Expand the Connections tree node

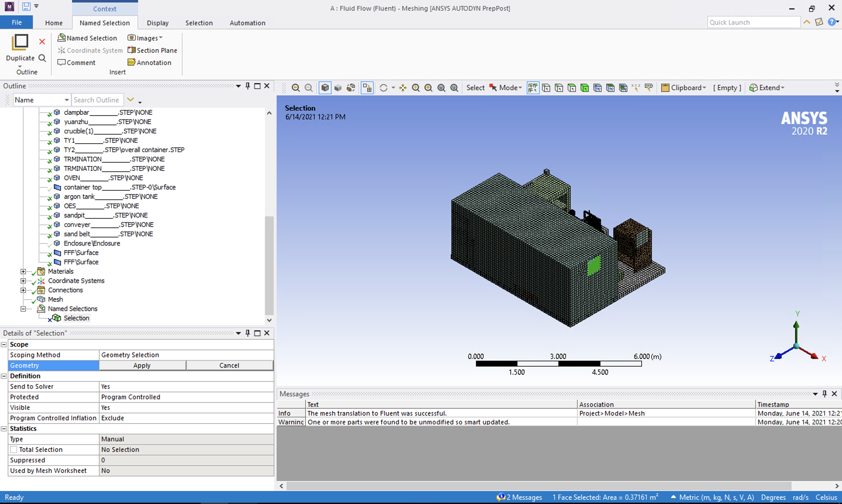point(23,290)
